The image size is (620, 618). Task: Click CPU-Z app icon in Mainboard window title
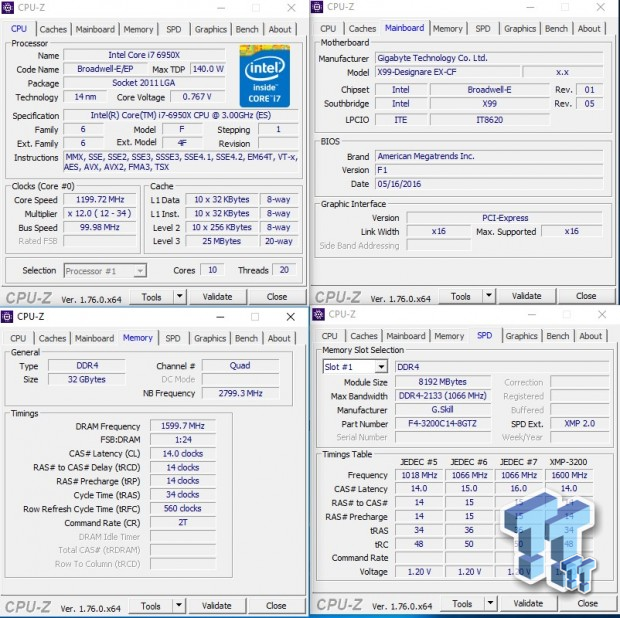click(x=317, y=7)
